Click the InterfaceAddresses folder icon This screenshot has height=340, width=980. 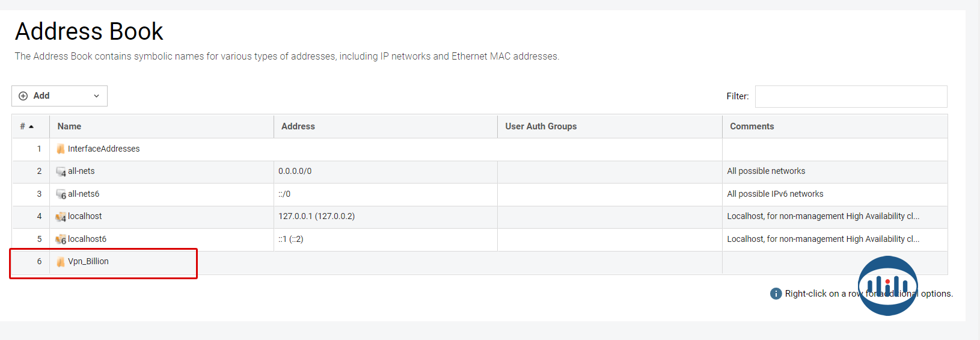pos(61,149)
